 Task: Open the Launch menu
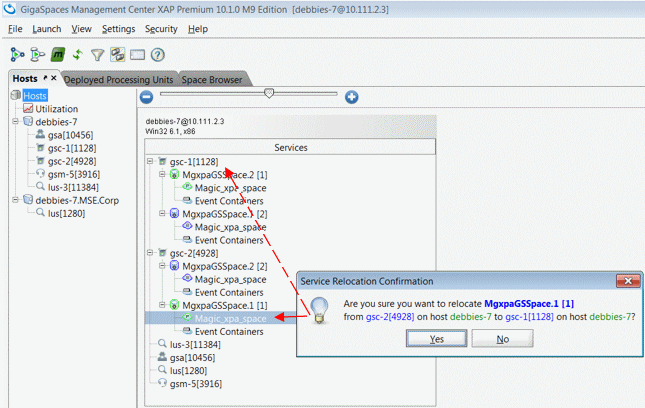46,29
